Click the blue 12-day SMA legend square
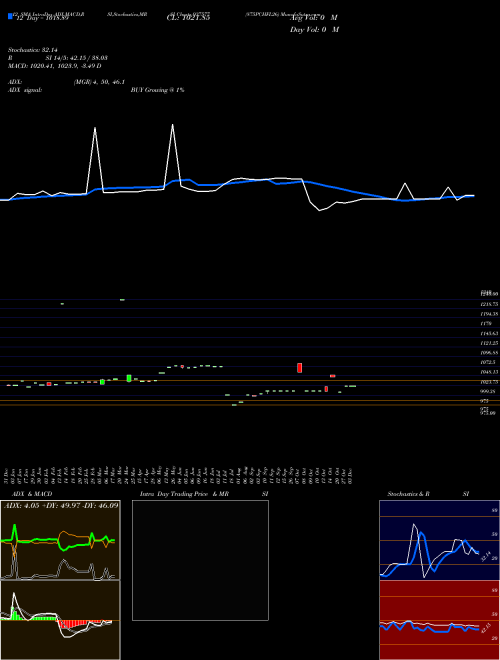Screen dimensions: 500x660 click(x=10, y=16)
